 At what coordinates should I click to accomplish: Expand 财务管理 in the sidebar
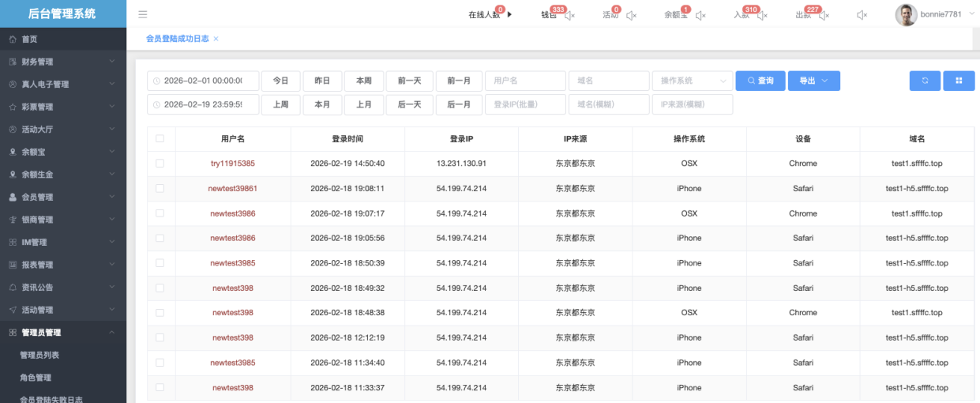[x=63, y=62]
